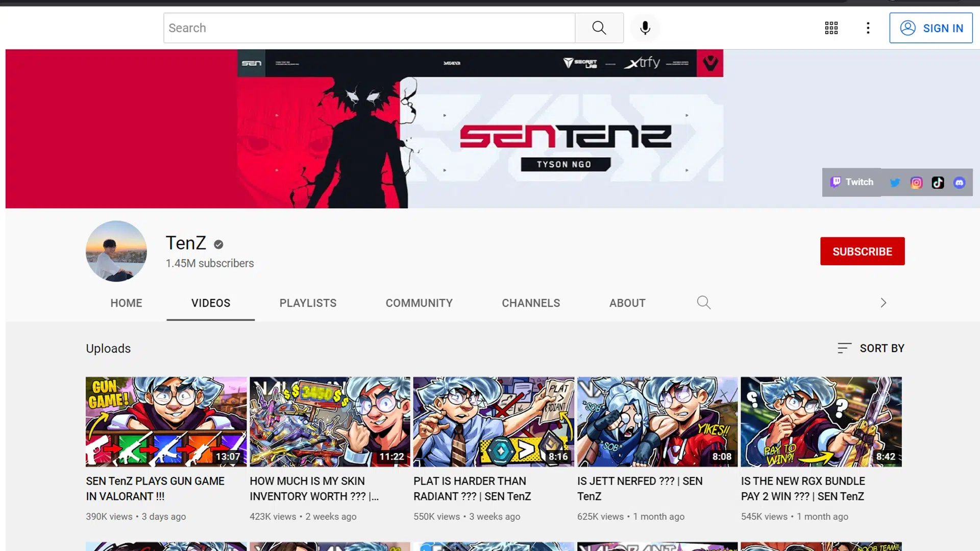980x551 pixels.
Task: Click the Secretlab sponsor logo
Action: pos(580,63)
